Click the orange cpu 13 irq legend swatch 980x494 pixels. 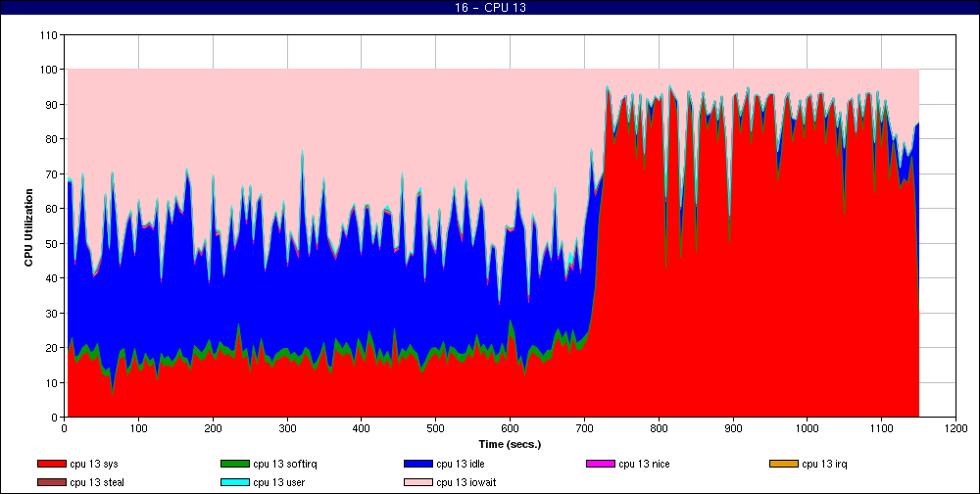point(784,464)
